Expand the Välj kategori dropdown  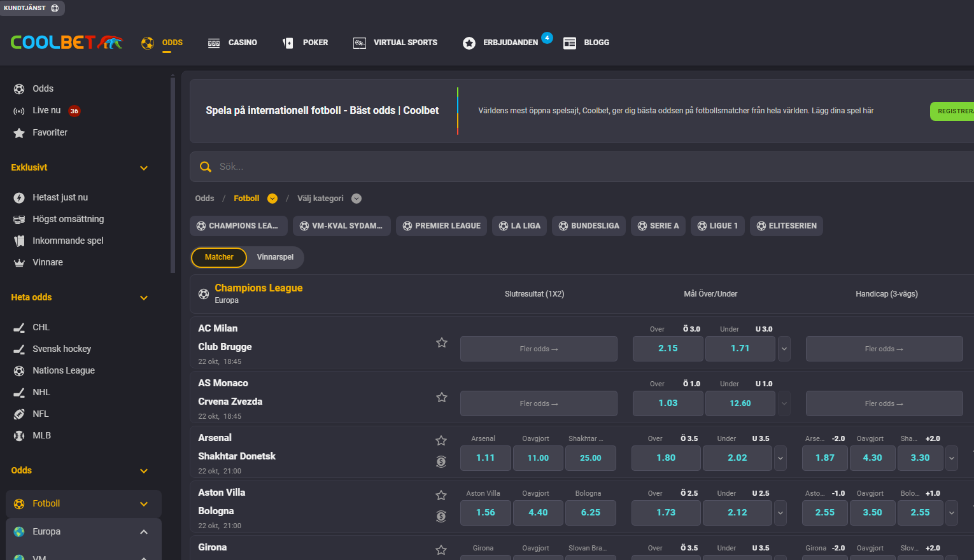point(356,199)
